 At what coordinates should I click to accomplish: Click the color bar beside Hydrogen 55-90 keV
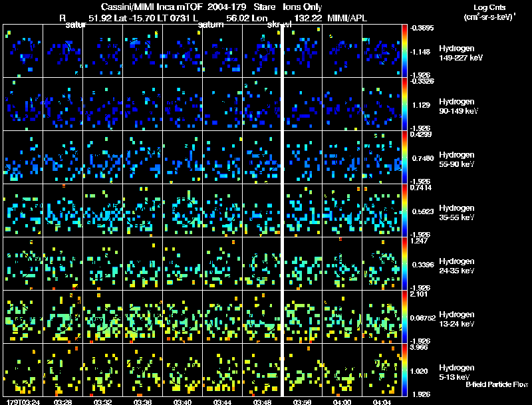[x=404, y=158]
